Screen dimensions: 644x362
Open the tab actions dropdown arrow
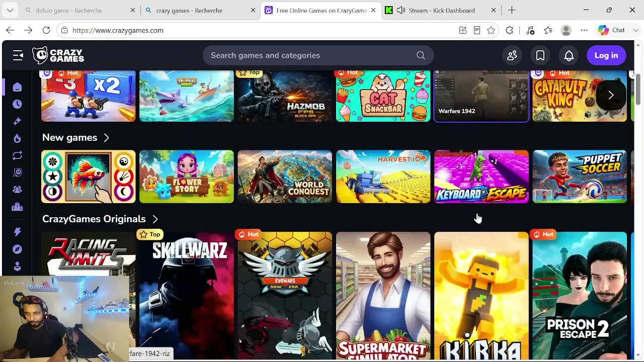coord(10,10)
